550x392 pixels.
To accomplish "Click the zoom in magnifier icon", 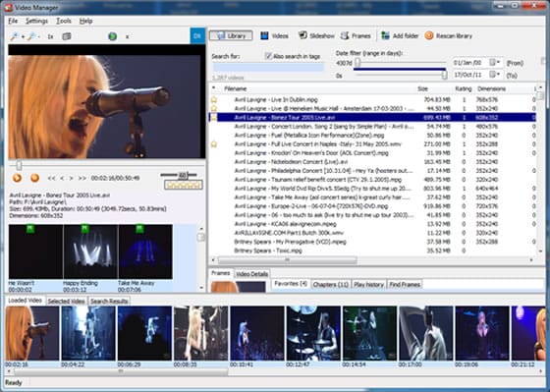I will [x=15, y=36].
